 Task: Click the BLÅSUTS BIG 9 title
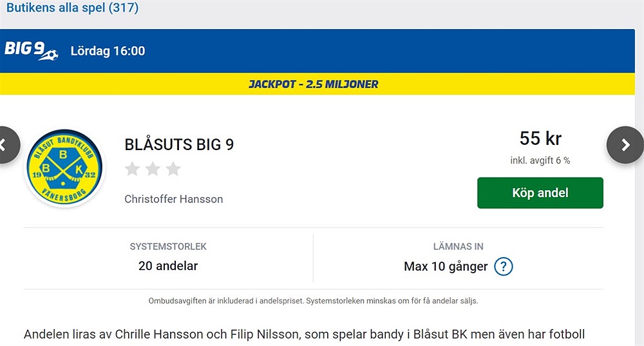click(x=179, y=144)
